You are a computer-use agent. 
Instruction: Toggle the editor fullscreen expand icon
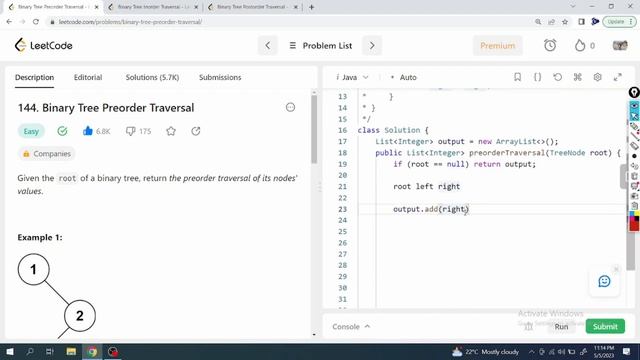[618, 77]
